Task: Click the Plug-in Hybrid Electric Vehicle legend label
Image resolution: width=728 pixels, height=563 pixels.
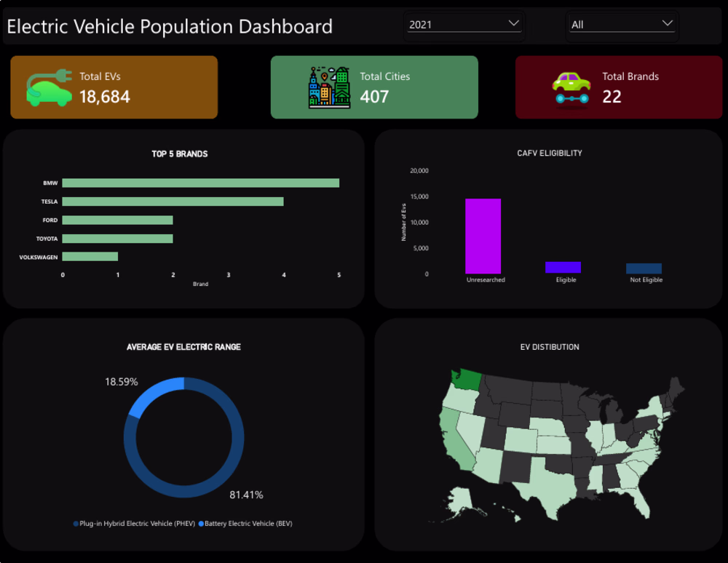Action: pyautogui.click(x=138, y=524)
